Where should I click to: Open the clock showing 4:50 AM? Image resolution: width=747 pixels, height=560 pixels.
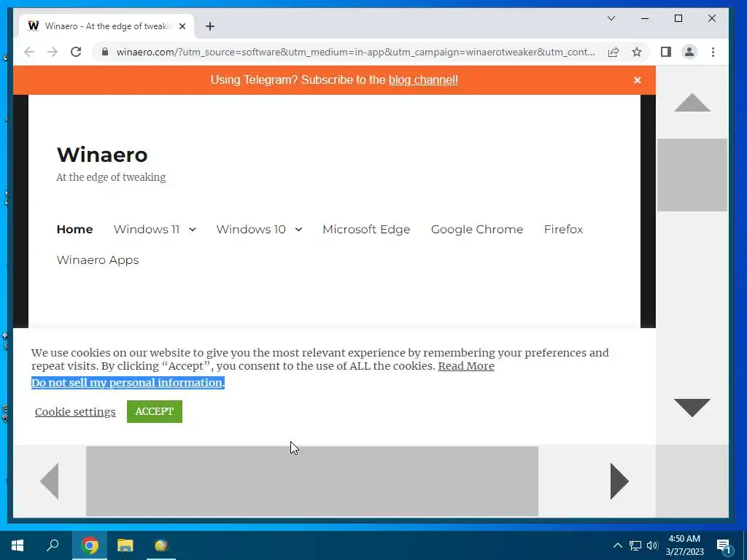(684, 545)
